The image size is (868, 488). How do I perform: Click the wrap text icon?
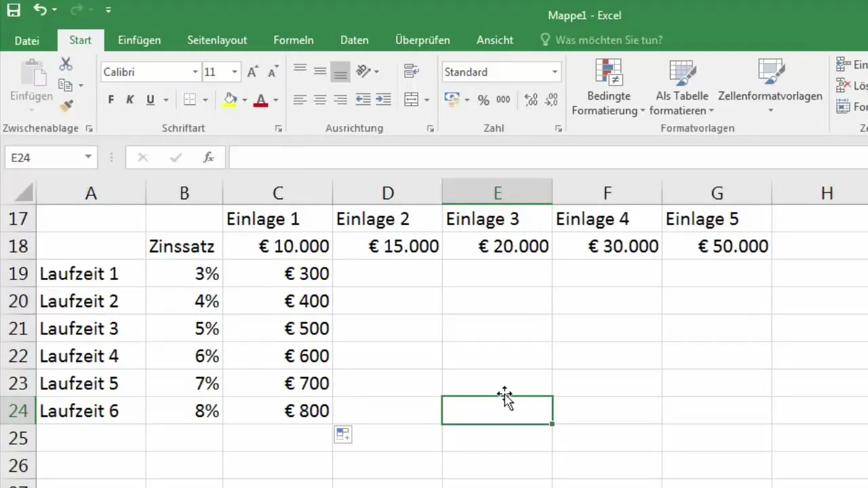tap(410, 70)
